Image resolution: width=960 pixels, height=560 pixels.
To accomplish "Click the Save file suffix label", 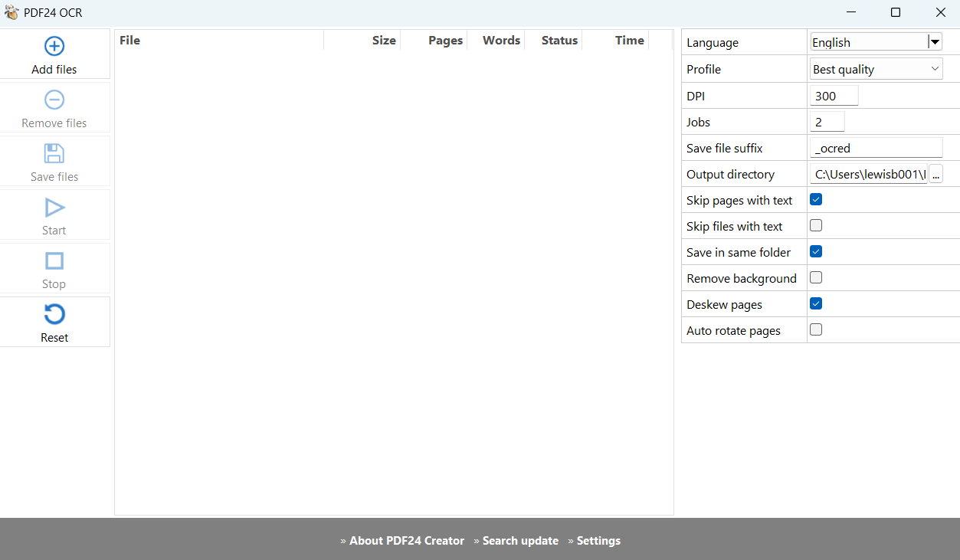I will (725, 148).
